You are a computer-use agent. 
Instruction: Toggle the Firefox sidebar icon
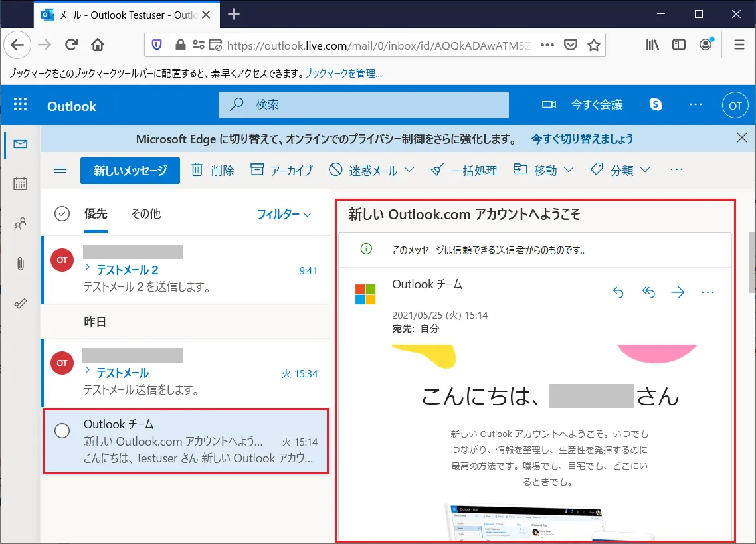679,45
